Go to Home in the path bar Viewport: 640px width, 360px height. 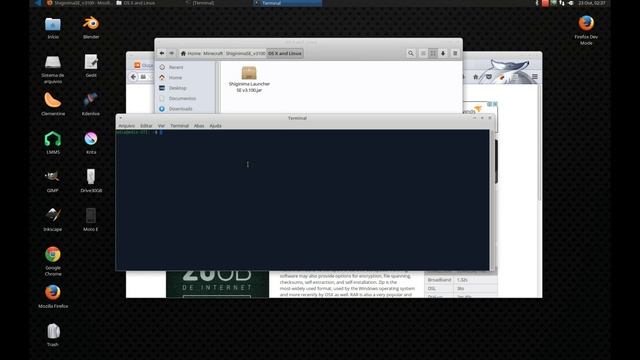[190, 53]
